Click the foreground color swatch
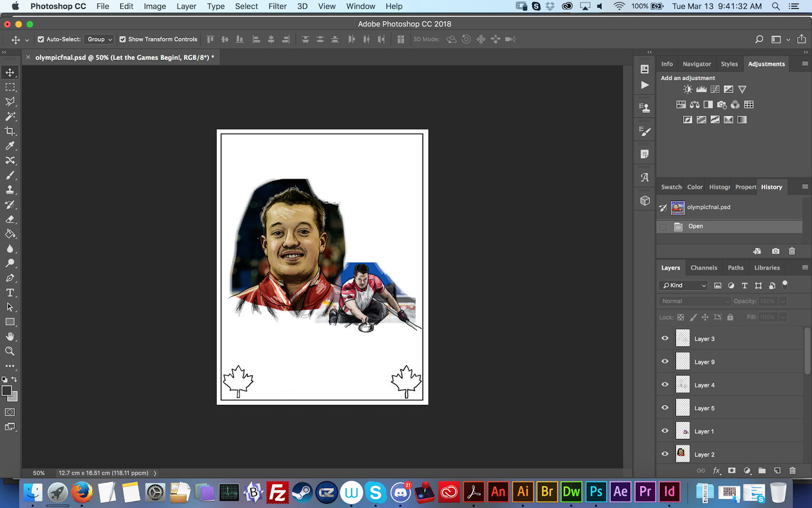812x508 pixels. [x=7, y=390]
